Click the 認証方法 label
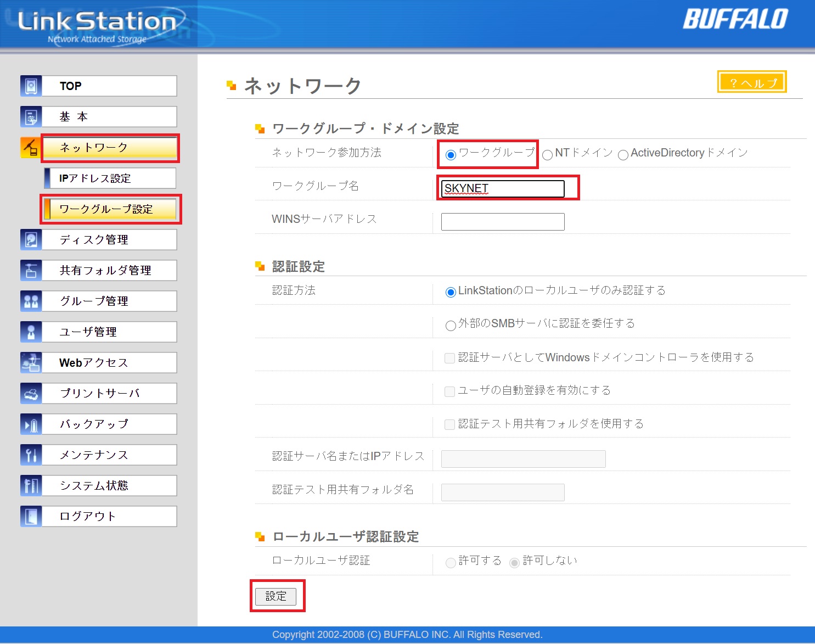Screen dimensions: 815x644 [294, 290]
